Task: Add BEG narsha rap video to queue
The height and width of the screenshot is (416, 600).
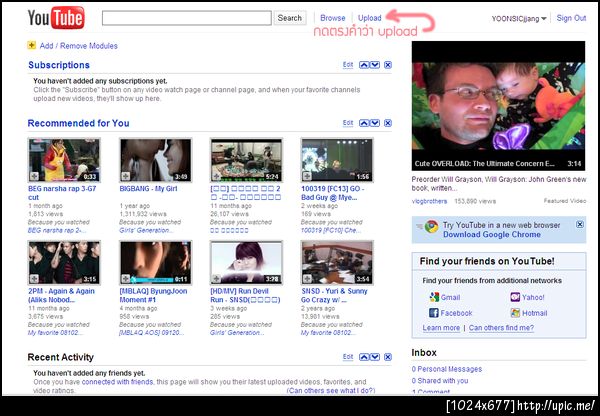Action: coord(34,176)
